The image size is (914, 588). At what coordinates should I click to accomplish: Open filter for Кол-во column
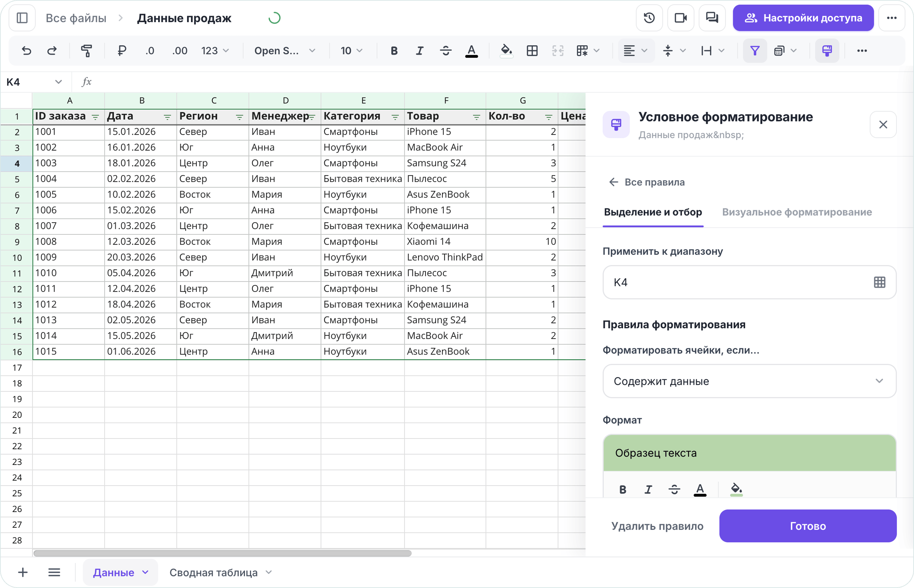[549, 117]
